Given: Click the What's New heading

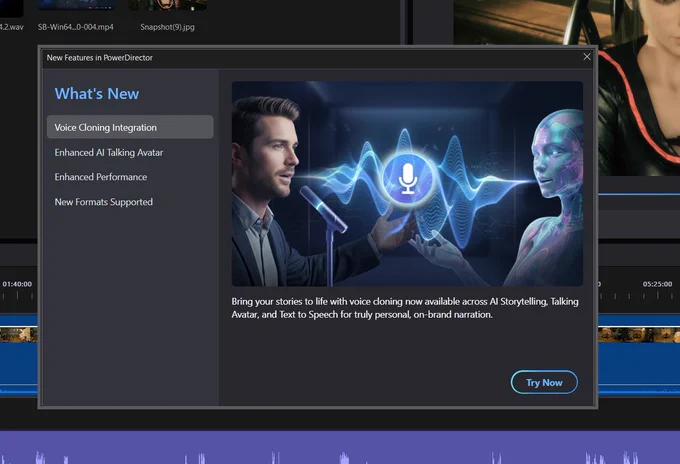Looking at the screenshot, I should [x=97, y=94].
